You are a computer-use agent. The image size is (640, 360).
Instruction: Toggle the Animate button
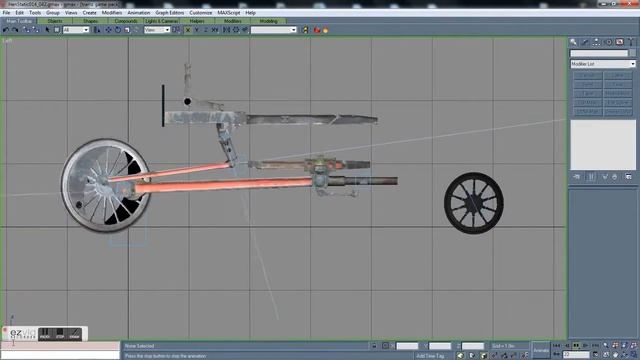coord(541,351)
